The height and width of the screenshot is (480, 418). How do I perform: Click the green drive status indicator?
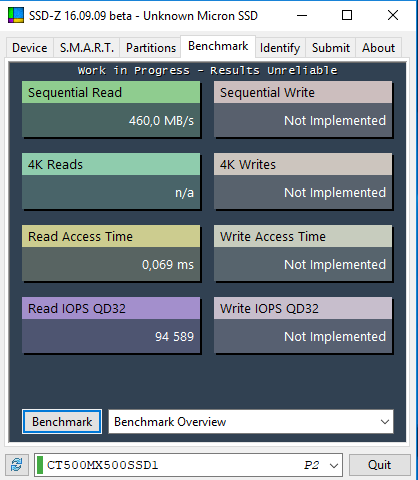(x=40, y=465)
